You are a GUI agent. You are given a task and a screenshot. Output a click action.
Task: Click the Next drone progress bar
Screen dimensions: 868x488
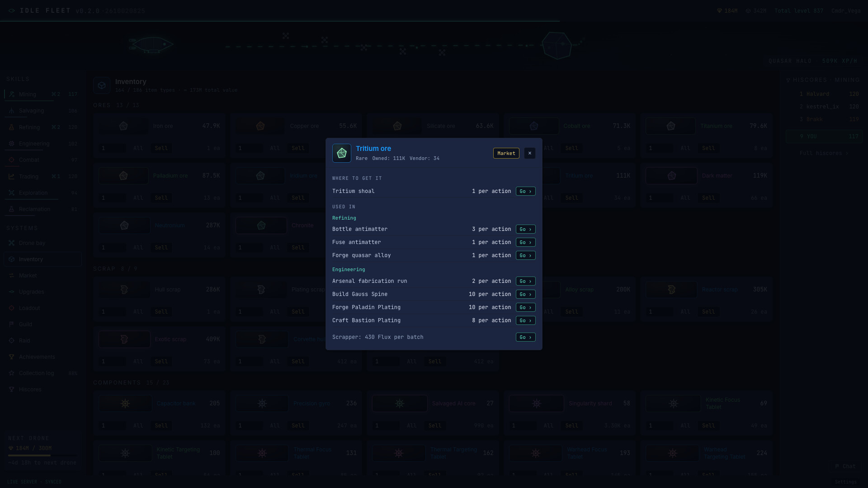pos(43,455)
